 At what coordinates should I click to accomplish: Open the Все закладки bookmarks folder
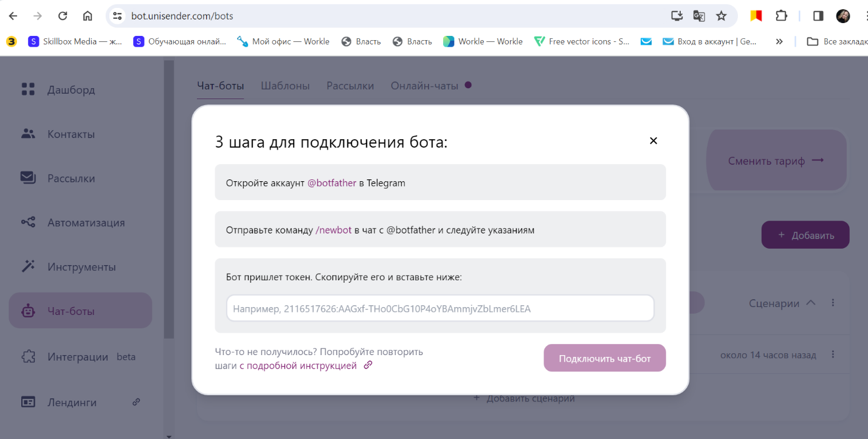(x=836, y=41)
